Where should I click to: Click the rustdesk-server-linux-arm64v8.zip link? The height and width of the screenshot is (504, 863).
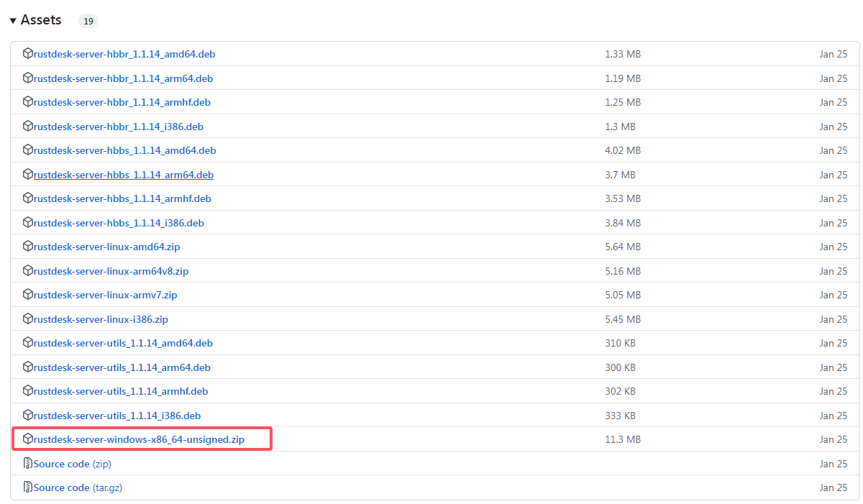click(x=111, y=271)
